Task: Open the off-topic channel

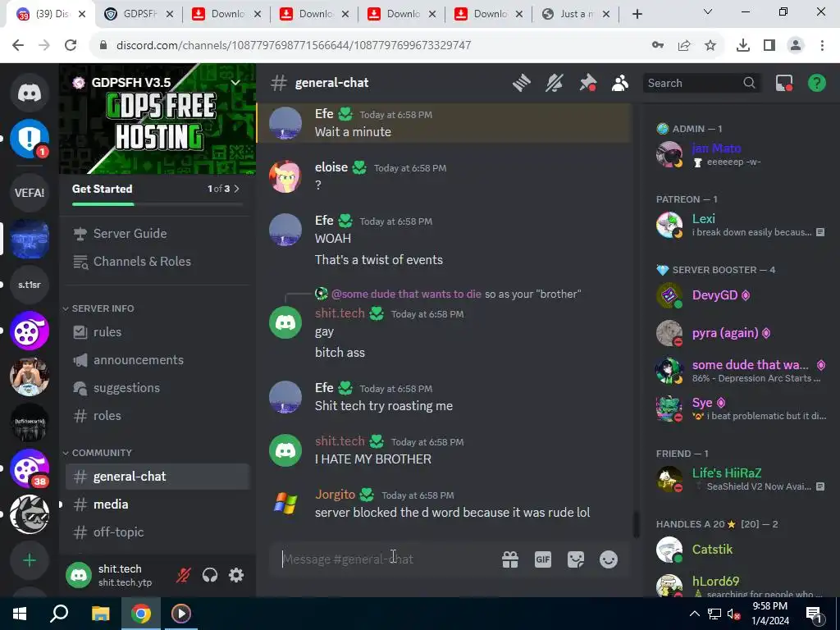Action: coord(157,532)
